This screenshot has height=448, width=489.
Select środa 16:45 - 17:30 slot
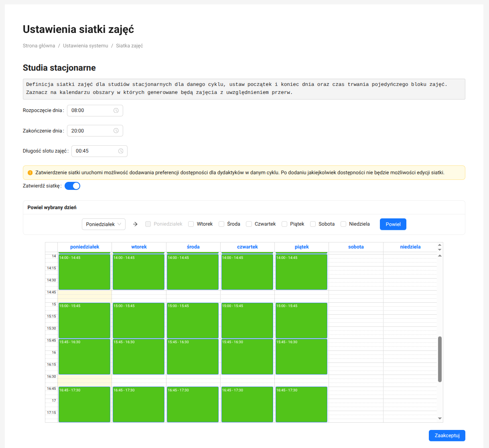(193, 404)
